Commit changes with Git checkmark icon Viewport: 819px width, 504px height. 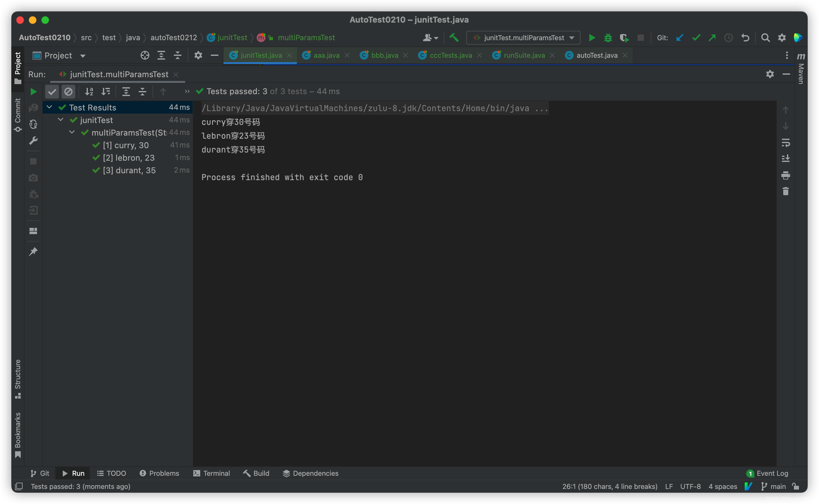(696, 38)
